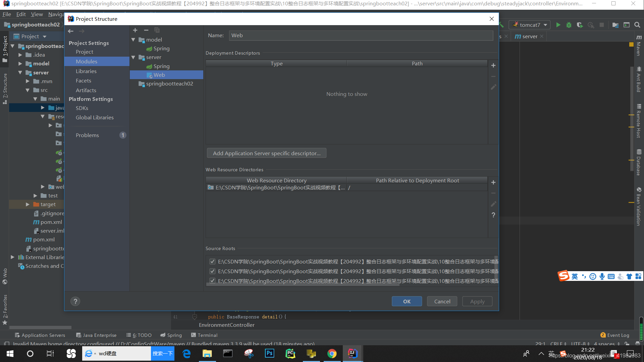Open Bean Validation tool window
Screen dimensions: 644x362
click(x=639, y=206)
